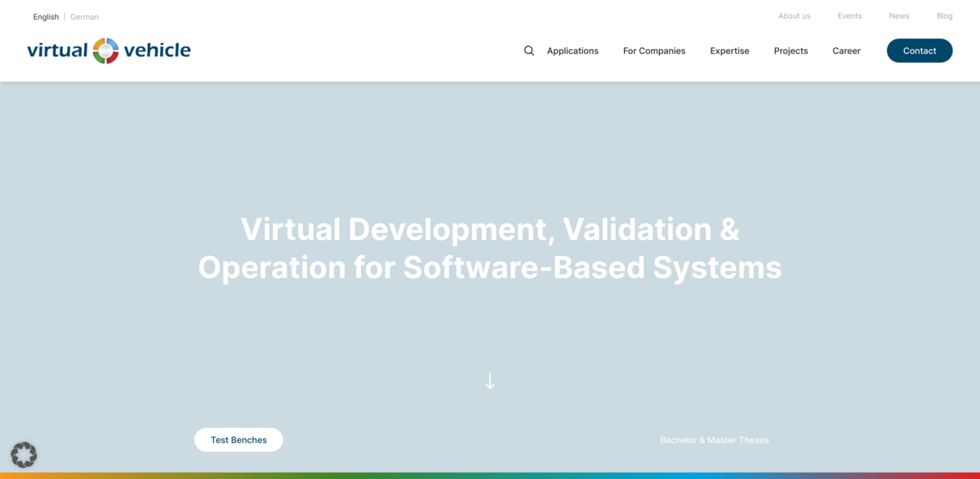Click the downward scroll arrow
This screenshot has height=479, width=980.
pos(490,380)
